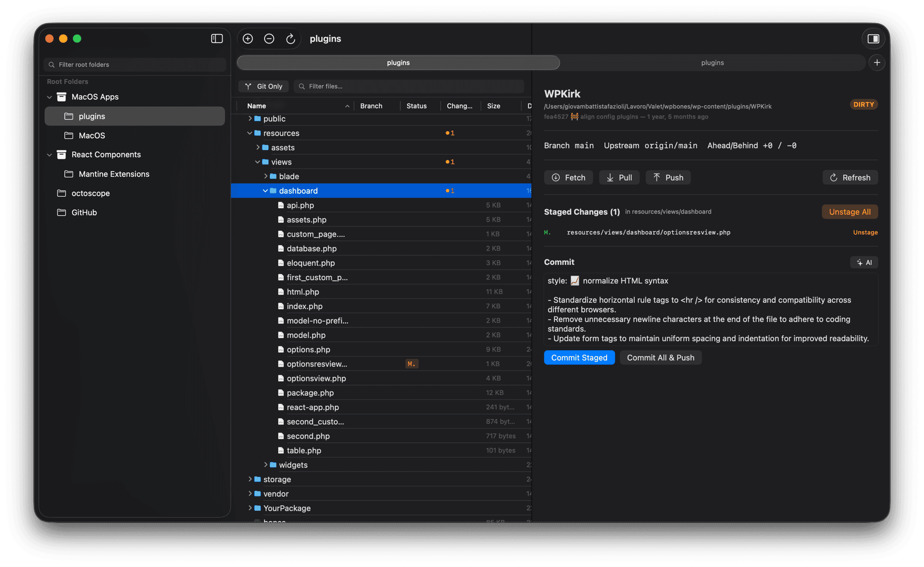Click the Filter files search field

409,86
